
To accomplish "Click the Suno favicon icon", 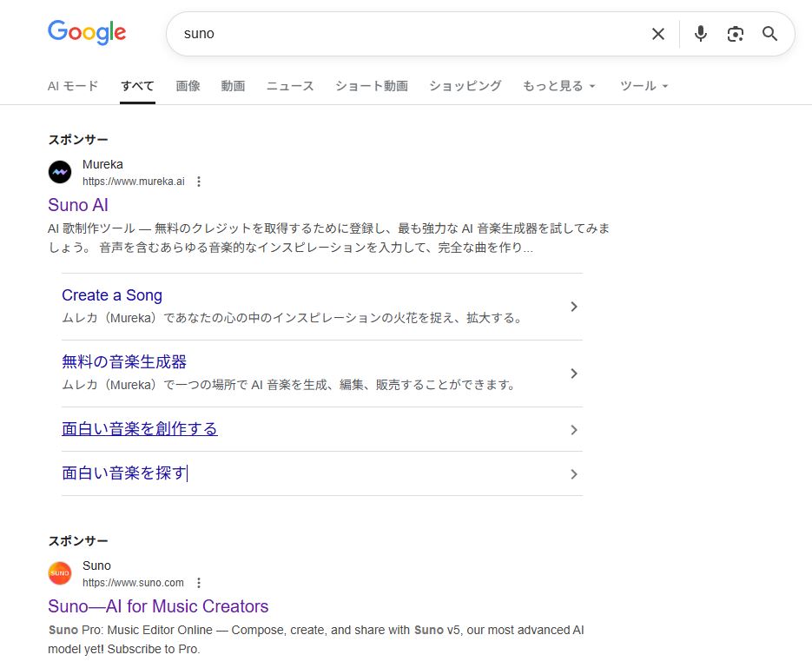I will [60, 573].
